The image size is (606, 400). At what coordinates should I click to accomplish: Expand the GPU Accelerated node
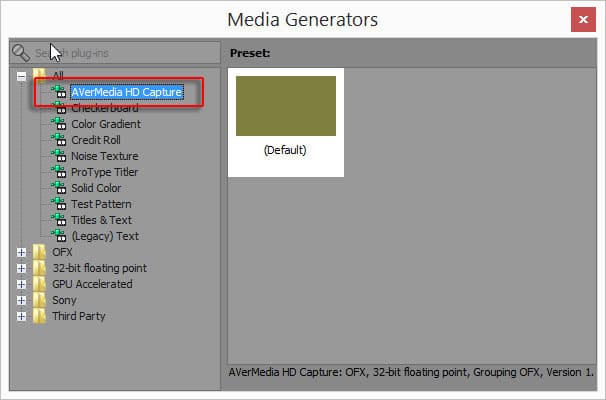[x=22, y=284]
